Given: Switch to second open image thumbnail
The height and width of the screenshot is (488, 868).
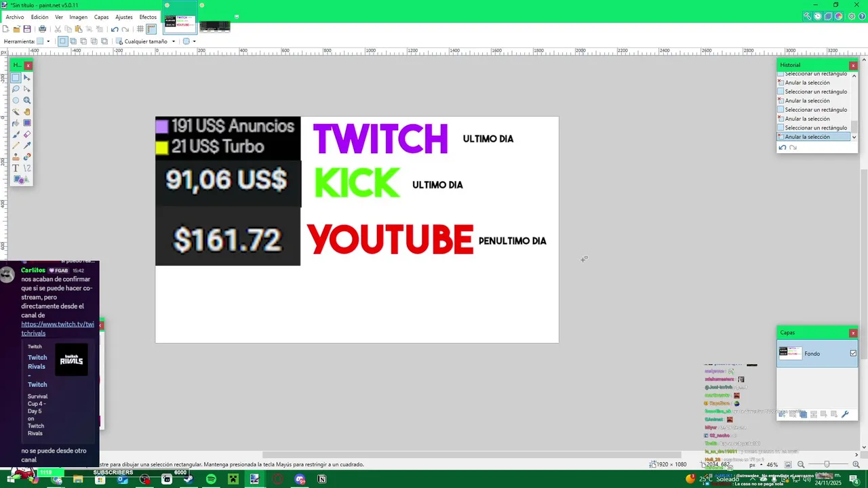Looking at the screenshot, I should coord(214,26).
